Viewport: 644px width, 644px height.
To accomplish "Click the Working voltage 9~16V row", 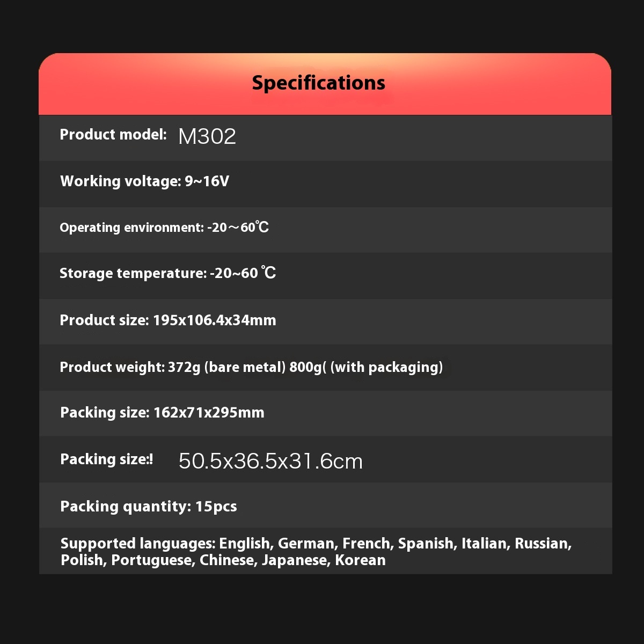I will (144, 181).
